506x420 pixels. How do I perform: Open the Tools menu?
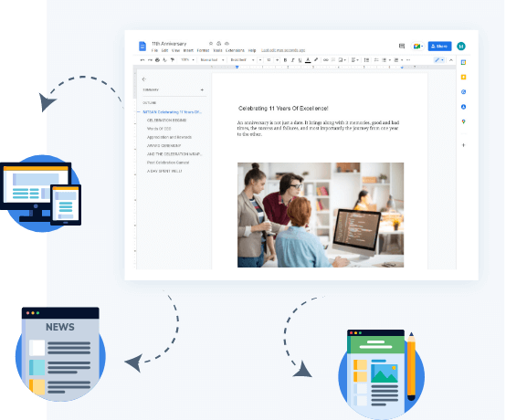click(x=217, y=50)
